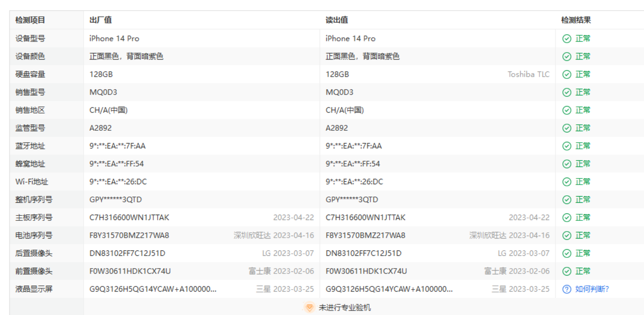Image resolution: width=644 pixels, height=315 pixels.
Task: Click the green check icon in 整机序列号 row
Action: point(567,200)
